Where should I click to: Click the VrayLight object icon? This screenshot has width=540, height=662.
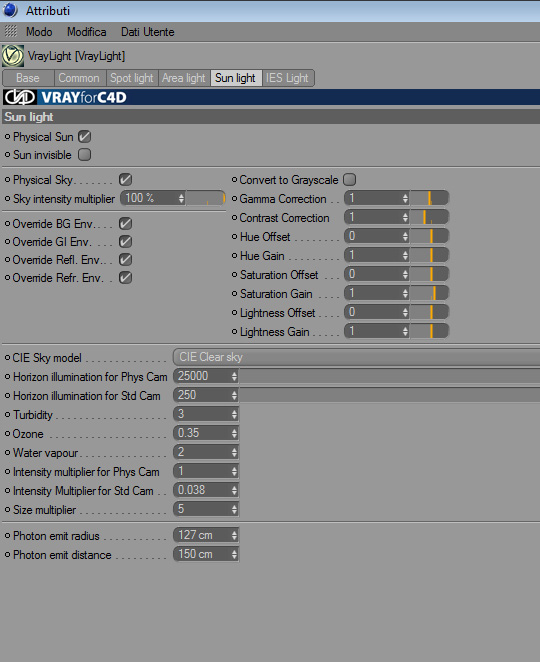click(13, 56)
